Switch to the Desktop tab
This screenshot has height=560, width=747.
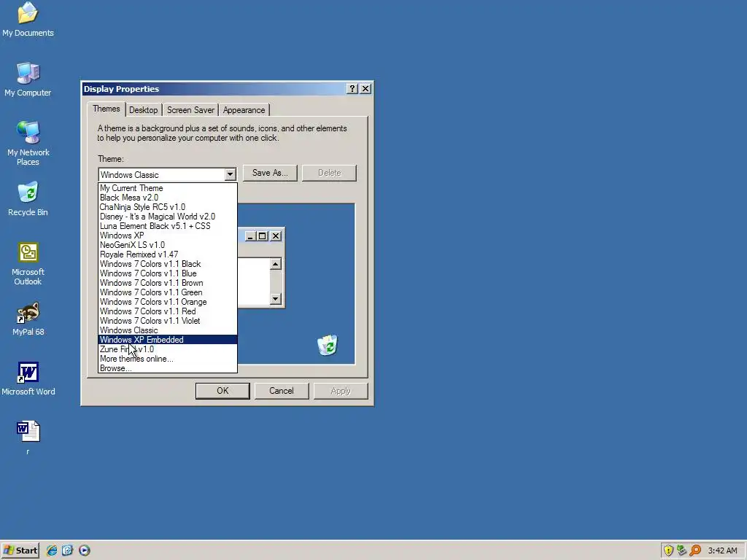coord(144,110)
